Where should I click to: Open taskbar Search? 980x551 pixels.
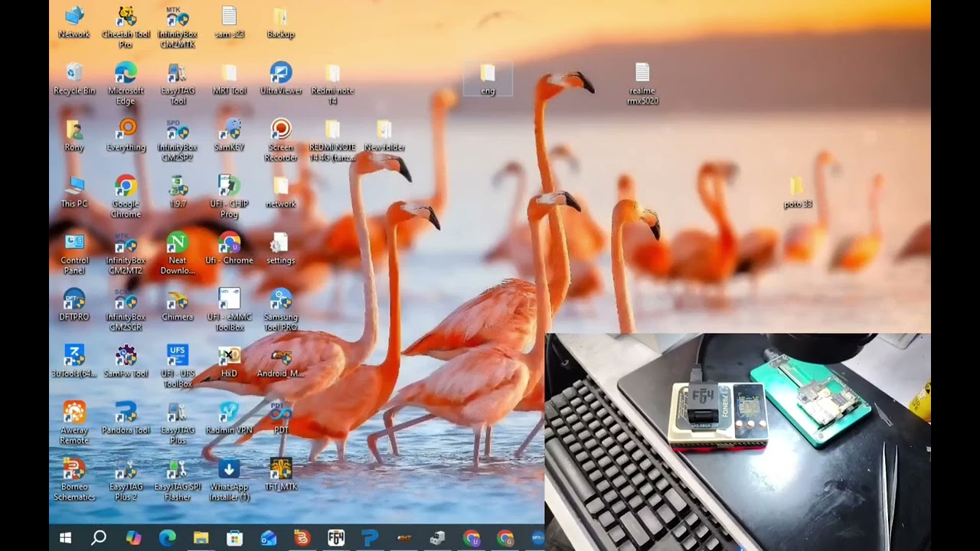99,538
